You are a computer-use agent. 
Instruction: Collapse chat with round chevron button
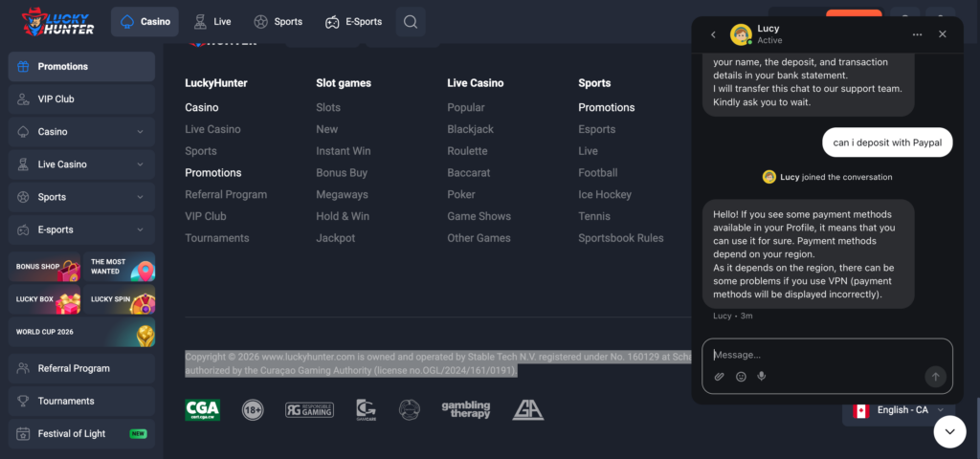949,431
